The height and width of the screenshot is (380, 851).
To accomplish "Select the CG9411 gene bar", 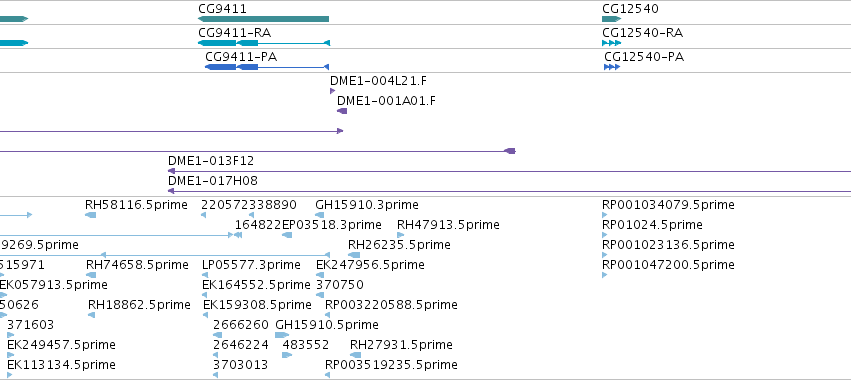I will 263,19.
